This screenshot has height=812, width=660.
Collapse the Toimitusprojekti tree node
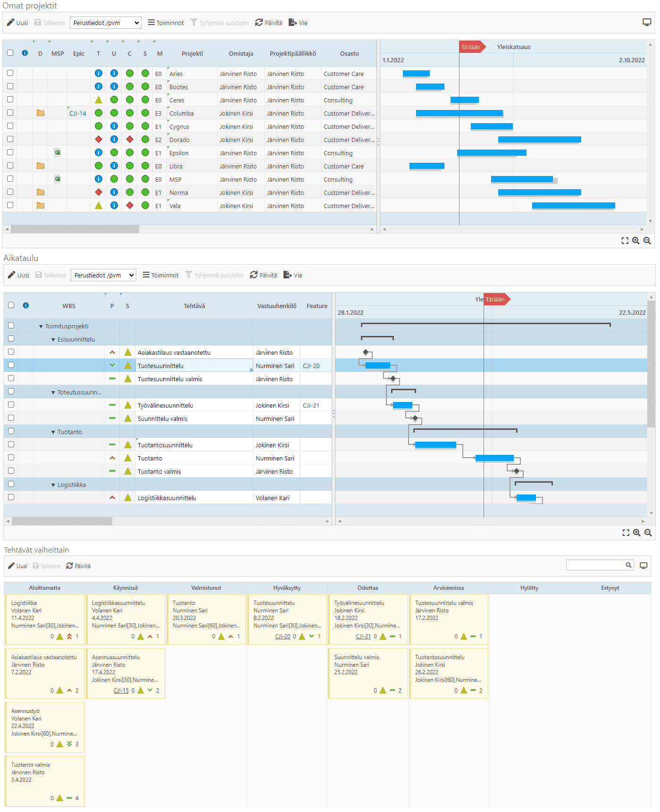pos(41,326)
